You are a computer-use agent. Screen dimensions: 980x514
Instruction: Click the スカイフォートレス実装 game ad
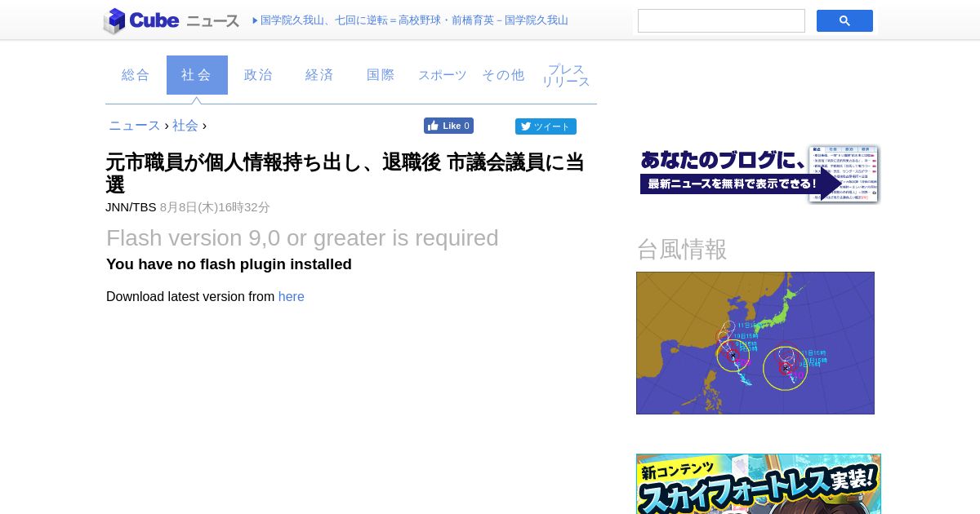[x=759, y=484]
